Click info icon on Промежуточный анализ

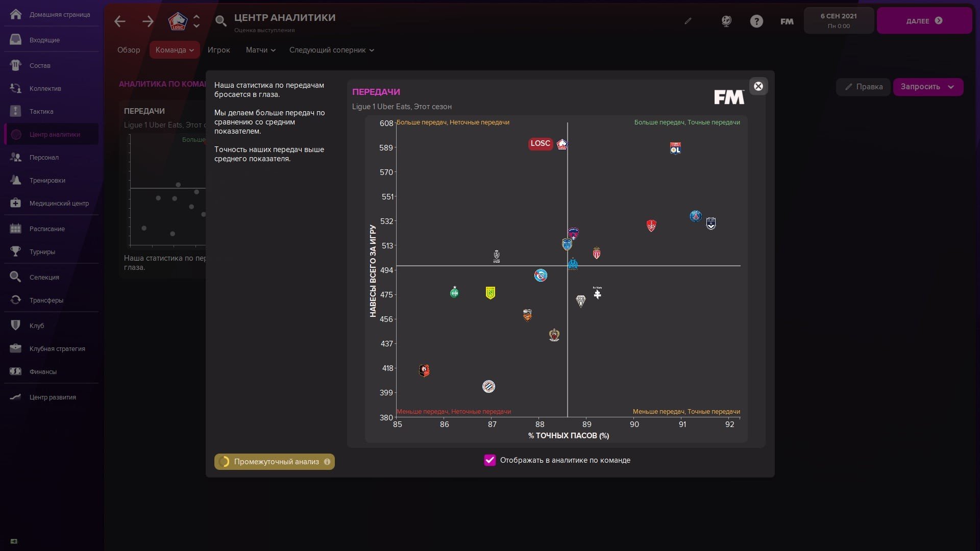(327, 462)
